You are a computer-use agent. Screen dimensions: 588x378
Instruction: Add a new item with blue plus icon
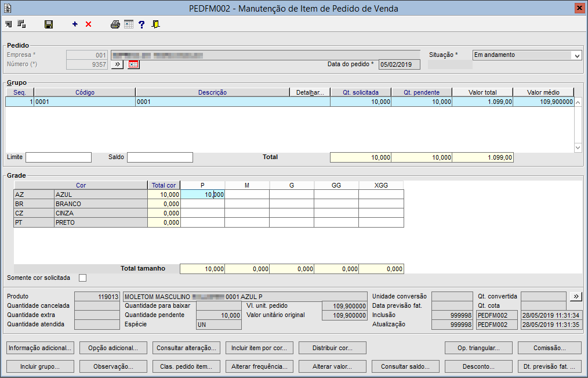pos(75,24)
